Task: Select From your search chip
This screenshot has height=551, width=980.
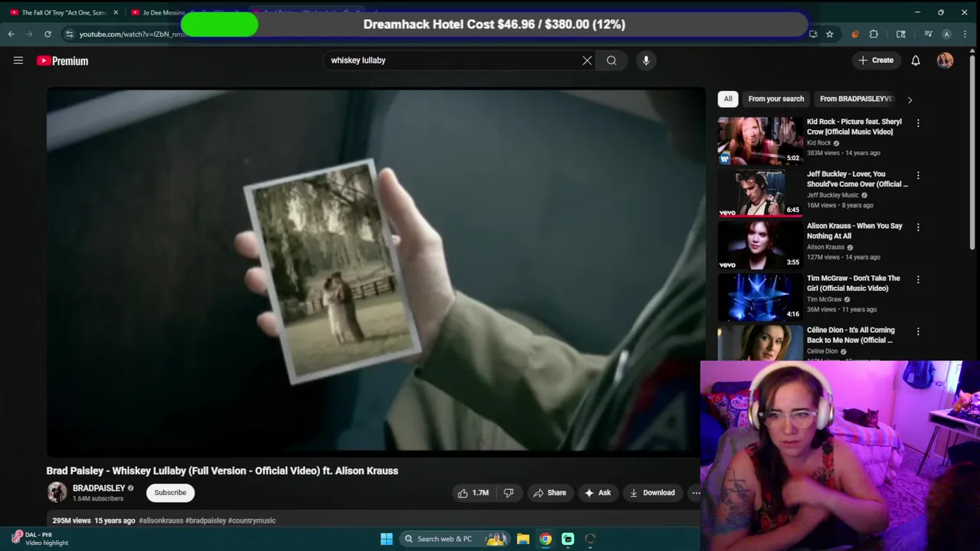Action: point(776,99)
